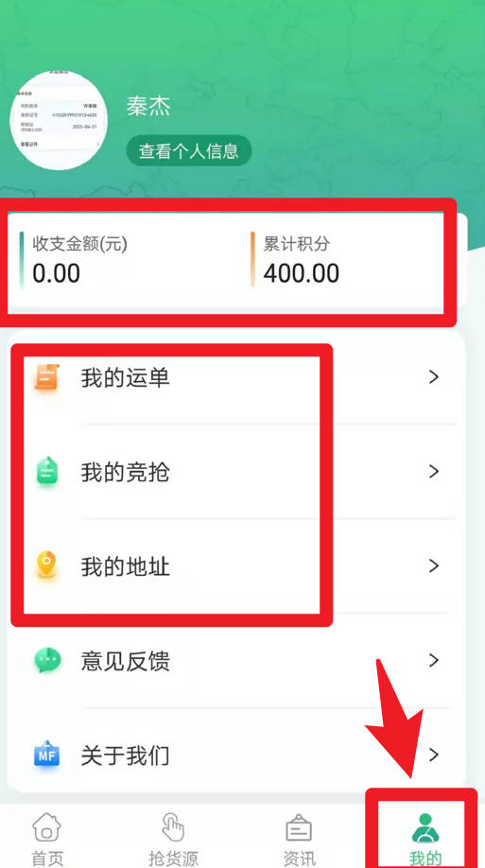Tap the 资讯 news board icon
This screenshot has height=868, width=485.
pos(299,827)
